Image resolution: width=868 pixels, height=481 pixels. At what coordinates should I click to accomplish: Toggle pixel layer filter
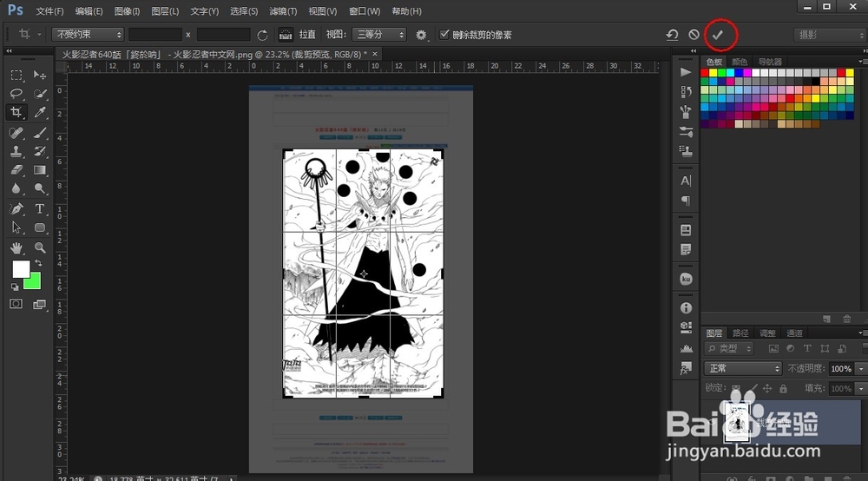(x=773, y=349)
